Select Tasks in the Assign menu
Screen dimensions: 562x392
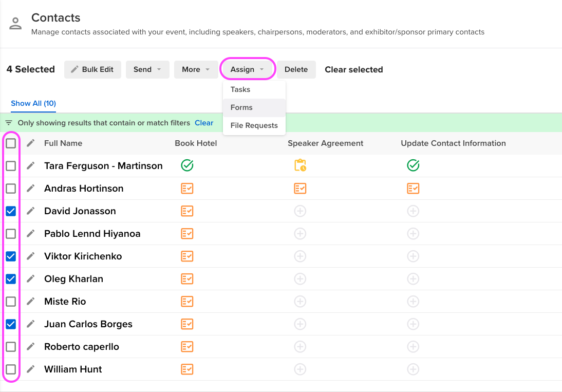pyautogui.click(x=240, y=89)
